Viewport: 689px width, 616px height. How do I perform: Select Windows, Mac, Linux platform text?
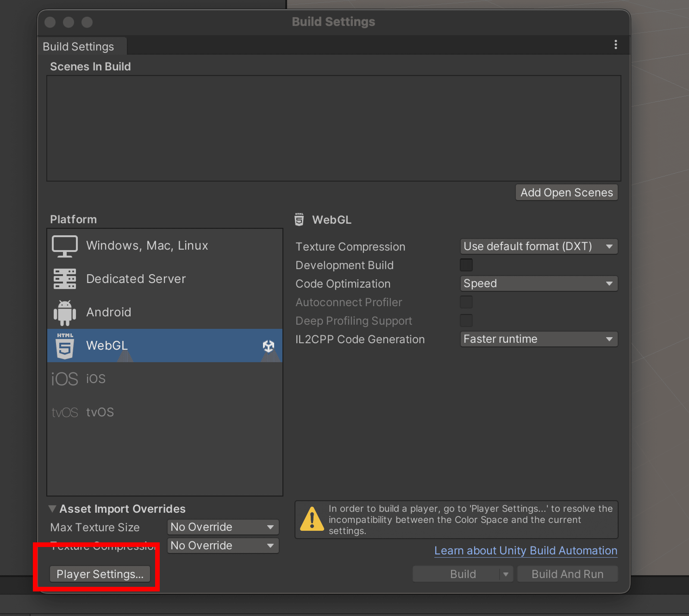pyautogui.click(x=147, y=246)
